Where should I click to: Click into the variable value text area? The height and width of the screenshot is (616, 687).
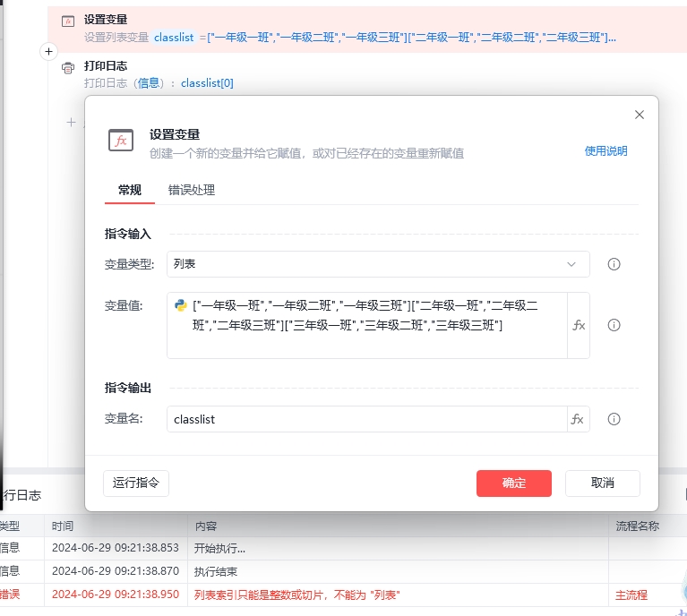point(366,326)
